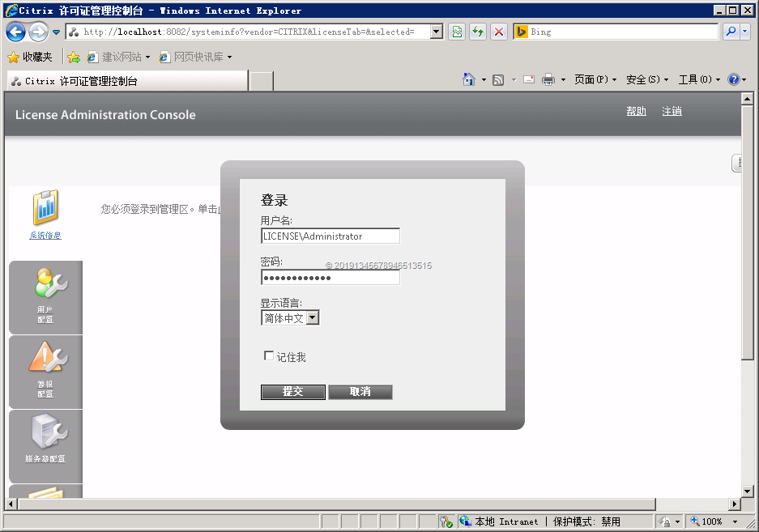Open the 警报配置 sidebar icon
Image resolution: width=759 pixels, height=532 pixels.
pos(45,370)
